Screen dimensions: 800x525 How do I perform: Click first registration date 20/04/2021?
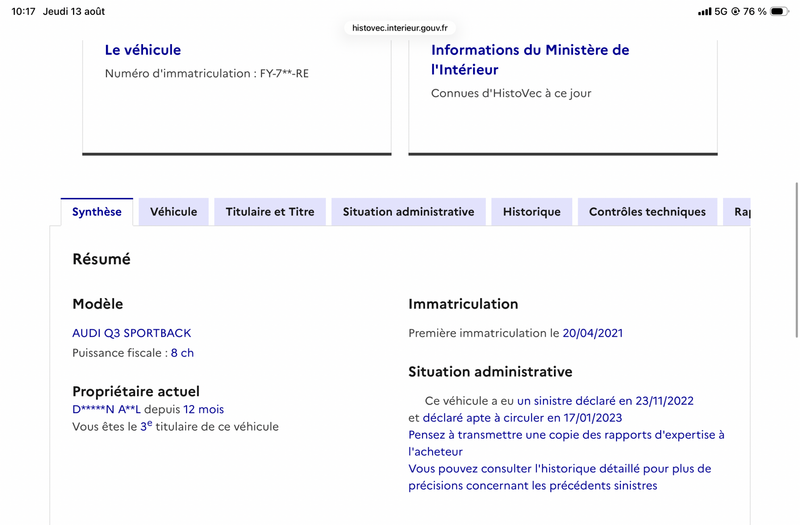click(592, 333)
